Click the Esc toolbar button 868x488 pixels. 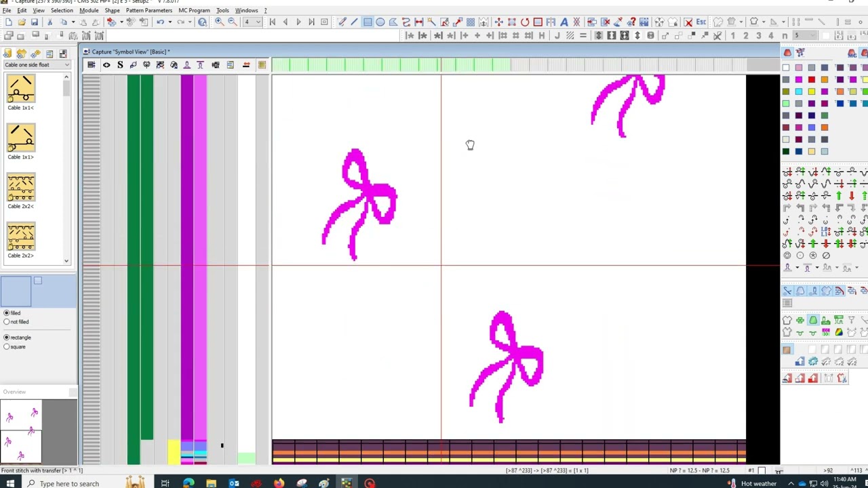pos(701,22)
